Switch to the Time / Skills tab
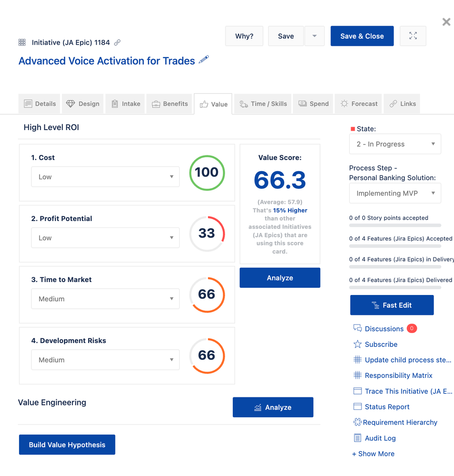Viewport: 454px width, 476px height. 263,104
